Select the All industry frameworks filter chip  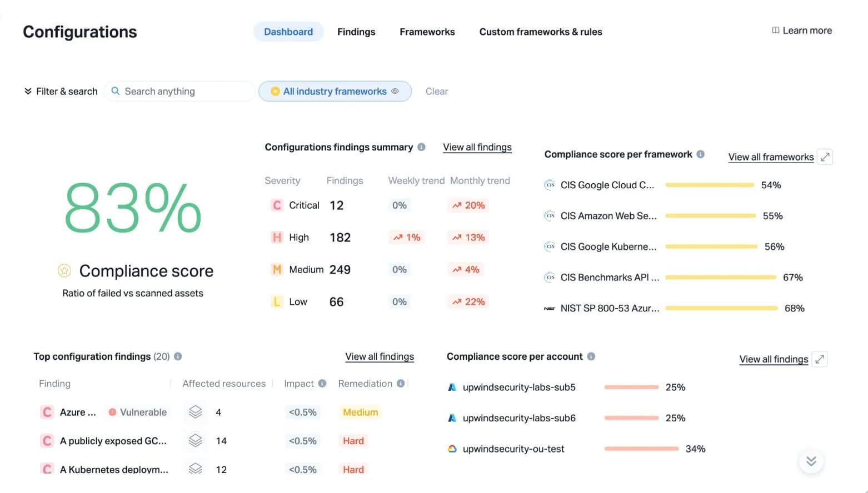click(335, 91)
